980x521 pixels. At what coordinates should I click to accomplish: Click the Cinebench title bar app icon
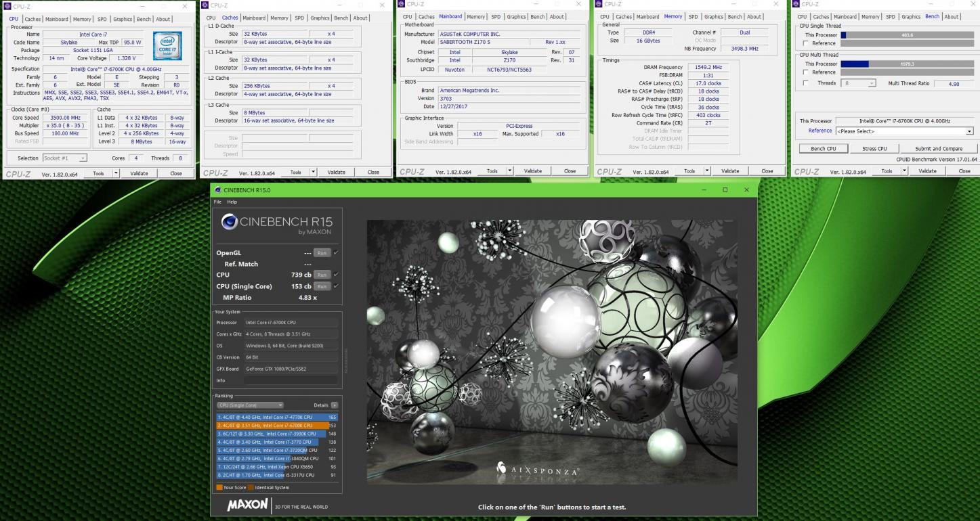coord(218,190)
